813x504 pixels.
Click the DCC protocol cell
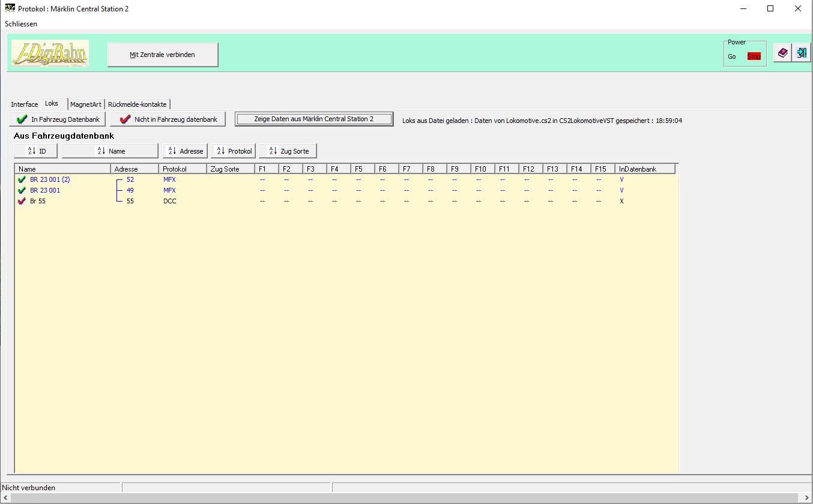(169, 201)
